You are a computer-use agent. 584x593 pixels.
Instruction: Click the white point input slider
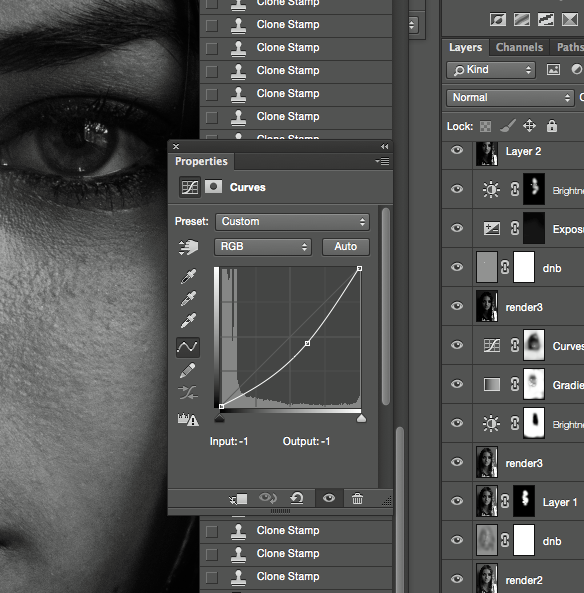(x=361, y=418)
